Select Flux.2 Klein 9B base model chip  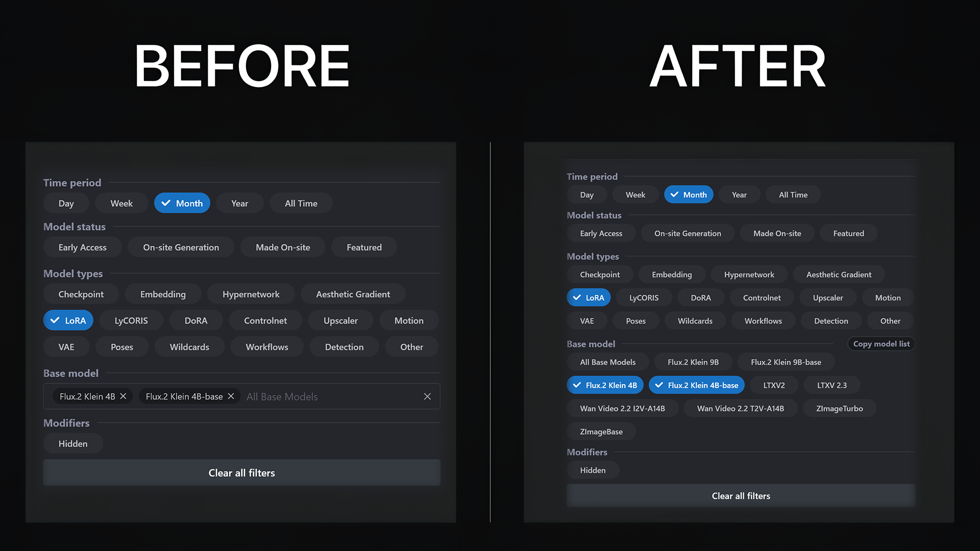(x=693, y=362)
